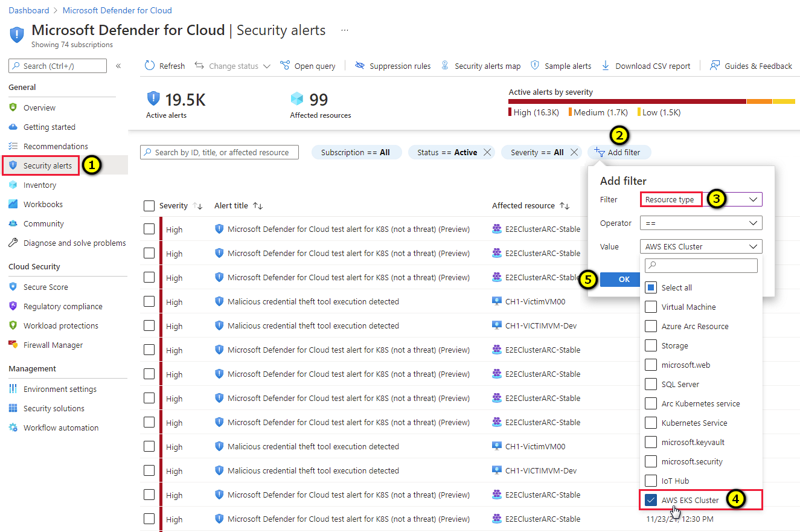Collapse the Value dropdown showing AWS EKS Cluster
The image size is (800, 532).
[x=701, y=246]
